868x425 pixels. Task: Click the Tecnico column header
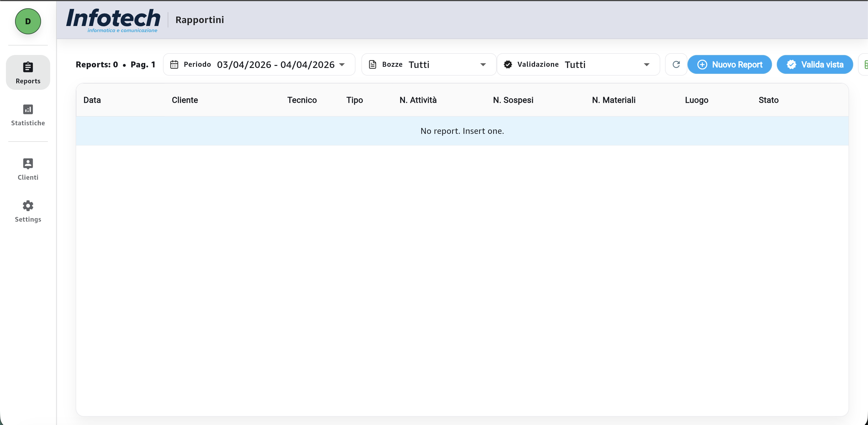[302, 100]
